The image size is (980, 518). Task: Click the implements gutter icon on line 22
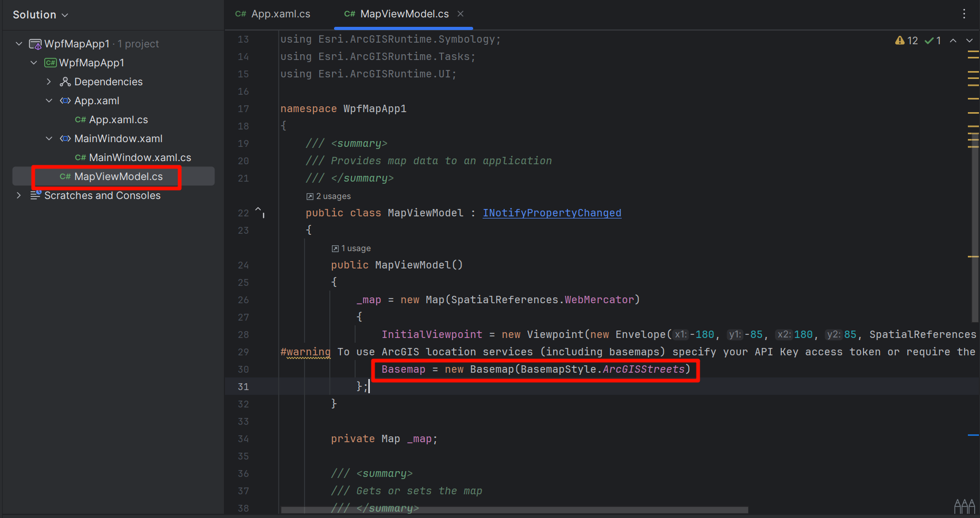click(x=260, y=212)
